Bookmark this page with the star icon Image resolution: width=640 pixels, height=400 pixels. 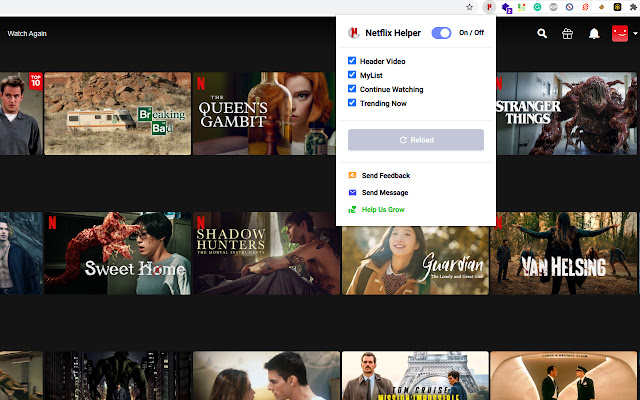click(469, 7)
